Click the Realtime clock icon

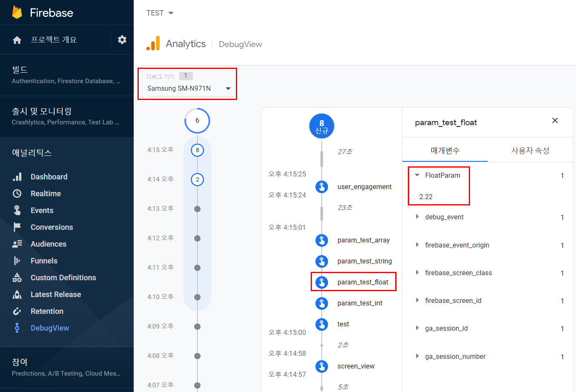pyautogui.click(x=17, y=194)
